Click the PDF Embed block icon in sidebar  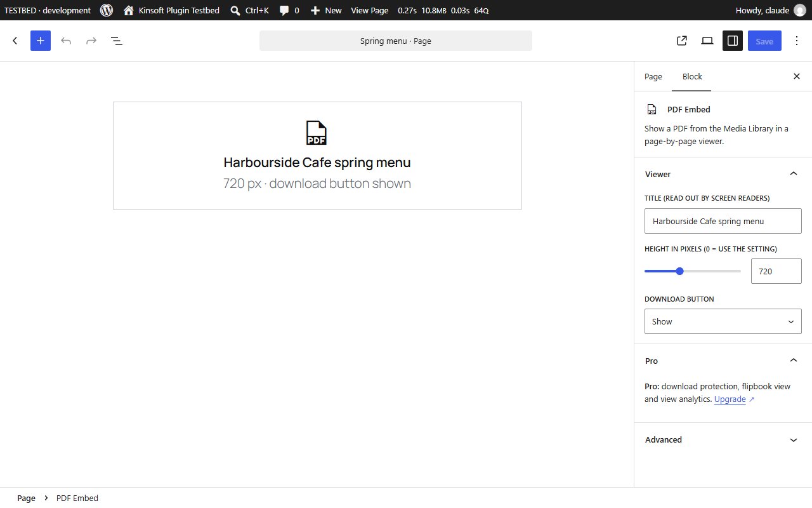[652, 109]
